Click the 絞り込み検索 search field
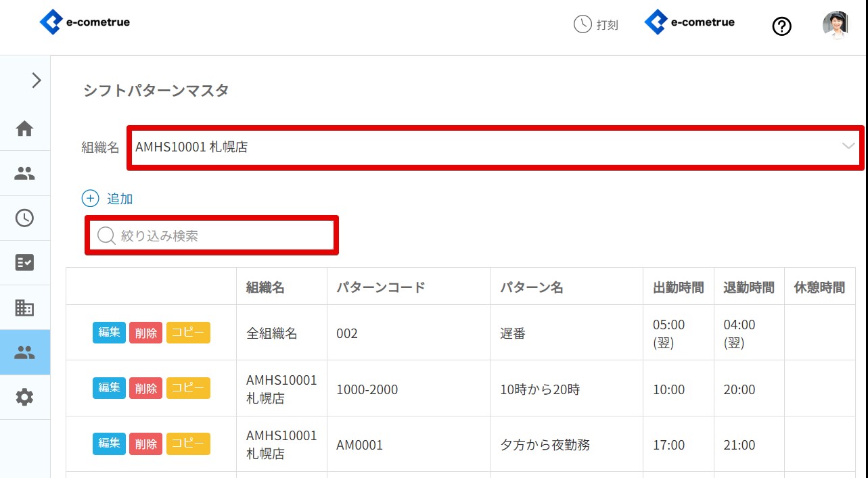 [x=216, y=236]
